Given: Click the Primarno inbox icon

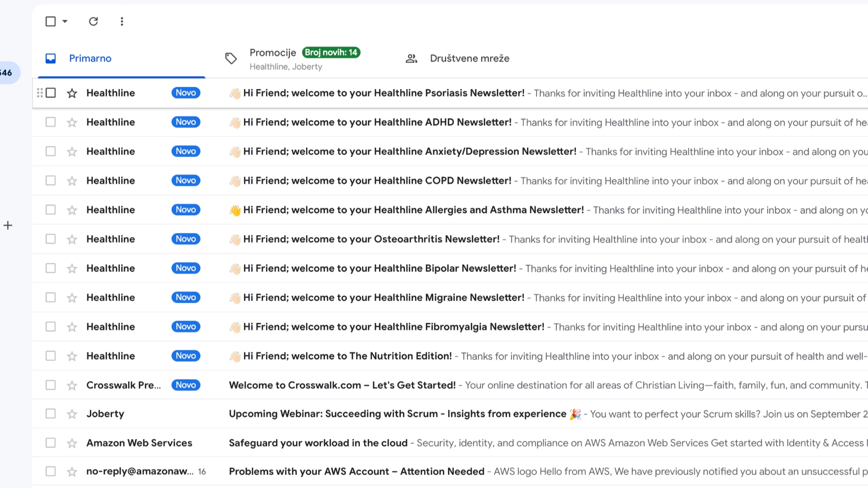Looking at the screenshot, I should coord(51,58).
